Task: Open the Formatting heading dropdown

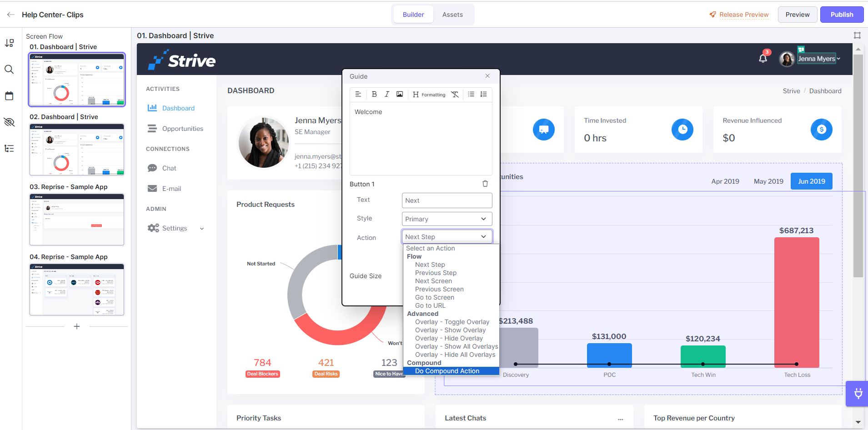Action: tap(429, 95)
